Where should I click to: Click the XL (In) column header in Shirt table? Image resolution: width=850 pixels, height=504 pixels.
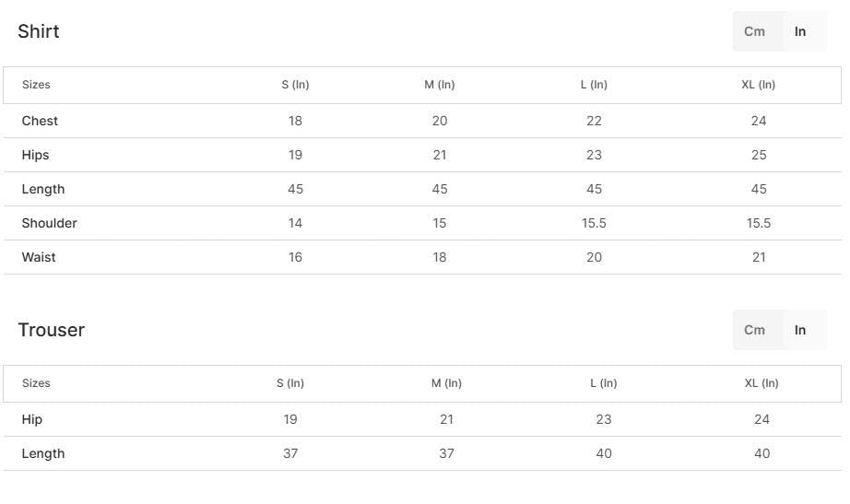coord(758,85)
